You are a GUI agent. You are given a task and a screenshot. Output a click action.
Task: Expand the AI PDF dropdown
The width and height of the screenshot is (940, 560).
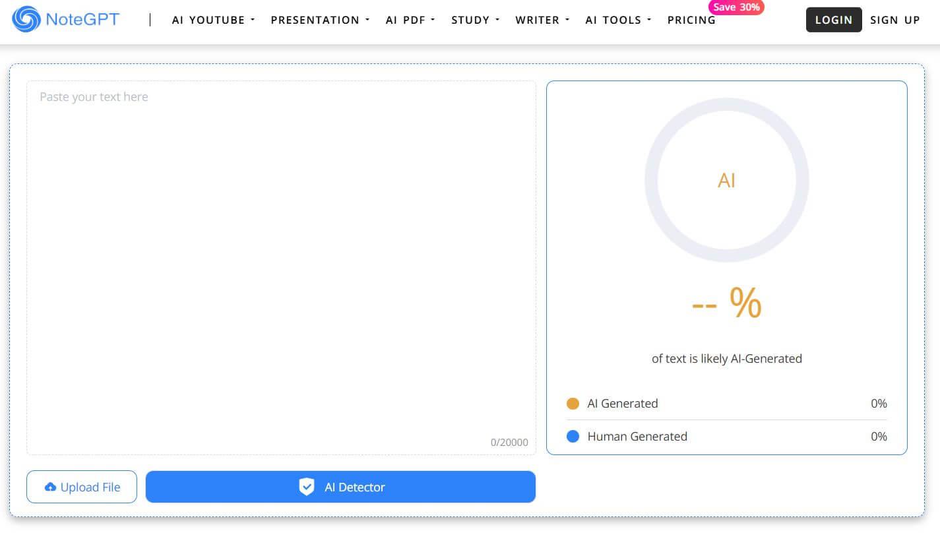[410, 20]
